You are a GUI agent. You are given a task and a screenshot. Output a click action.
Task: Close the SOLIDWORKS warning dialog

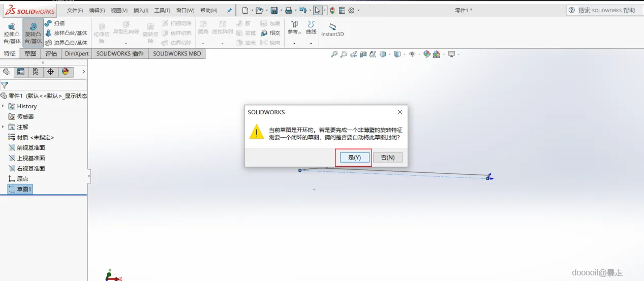400,112
